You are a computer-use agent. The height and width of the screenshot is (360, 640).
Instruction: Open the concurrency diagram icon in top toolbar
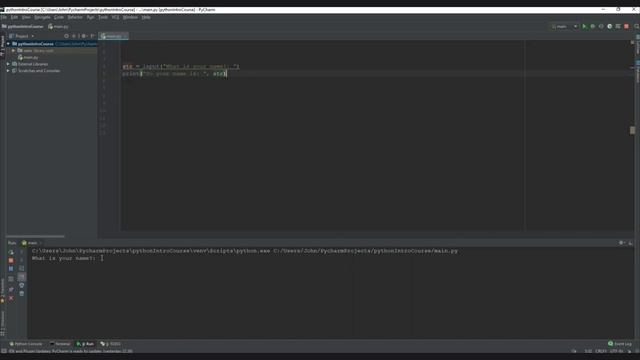point(618,26)
